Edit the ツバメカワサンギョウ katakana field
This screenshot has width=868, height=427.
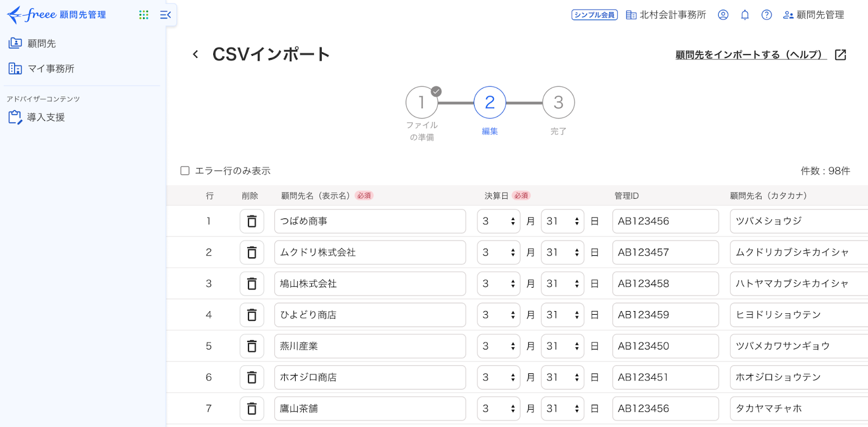799,346
